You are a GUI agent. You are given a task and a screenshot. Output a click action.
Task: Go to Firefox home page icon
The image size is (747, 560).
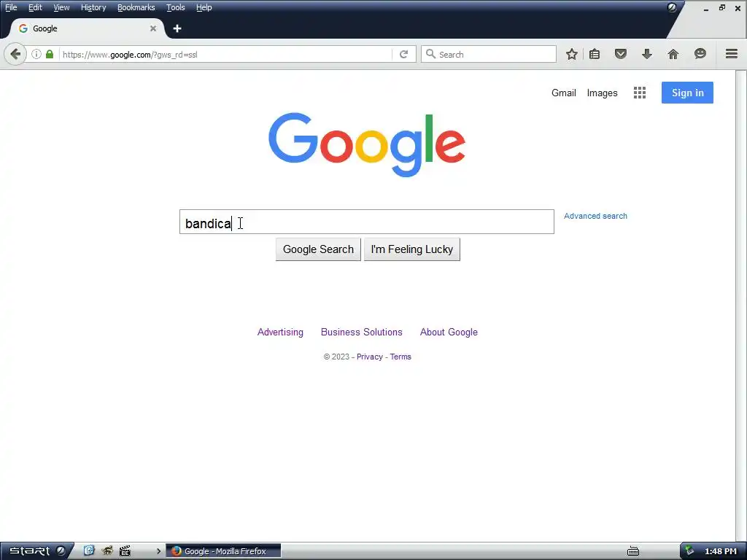[673, 54]
